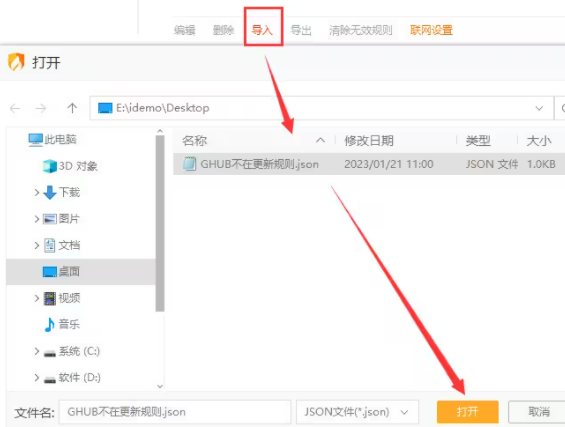The image size is (565, 427).
Task: Click the 导入 toolbar option
Action: point(262,30)
